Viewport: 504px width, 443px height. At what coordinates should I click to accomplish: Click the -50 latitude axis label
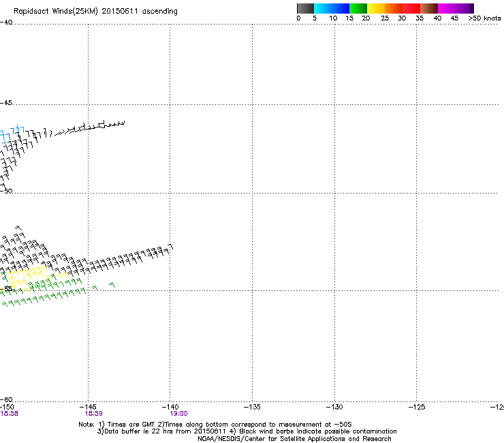(6, 191)
